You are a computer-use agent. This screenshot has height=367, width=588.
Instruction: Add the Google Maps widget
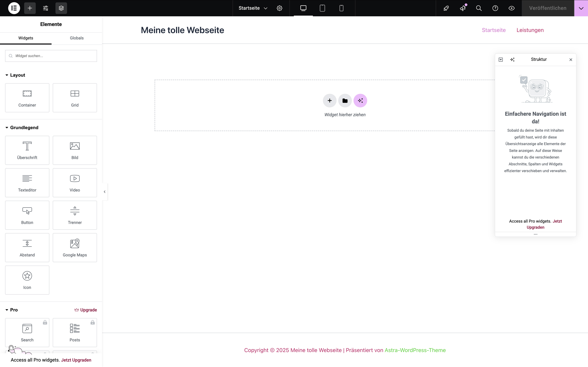click(75, 247)
